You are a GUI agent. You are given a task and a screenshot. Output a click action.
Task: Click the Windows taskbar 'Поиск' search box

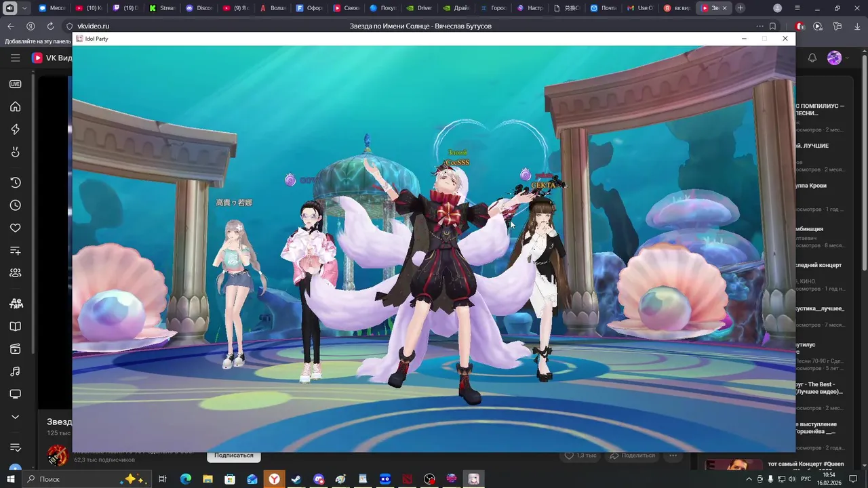pos(88,479)
